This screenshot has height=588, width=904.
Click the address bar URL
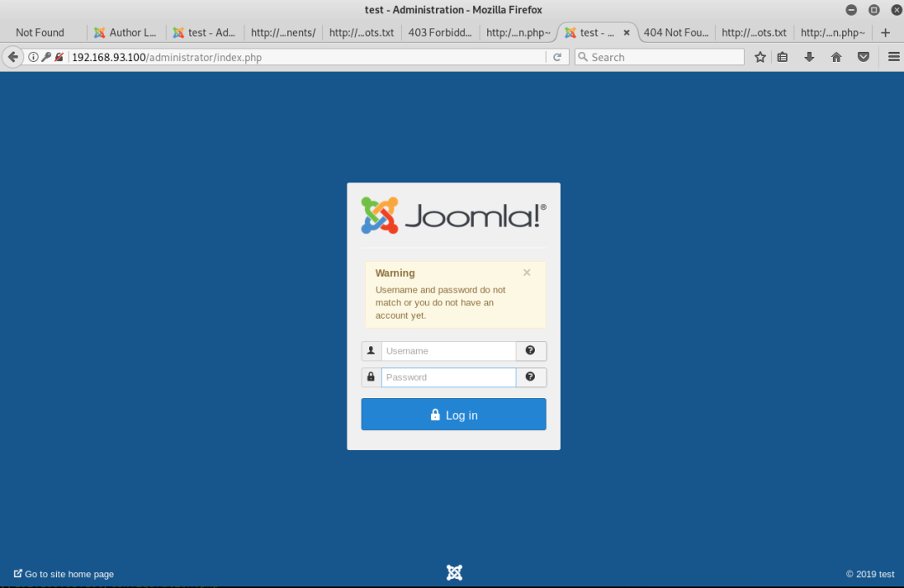pos(167,57)
